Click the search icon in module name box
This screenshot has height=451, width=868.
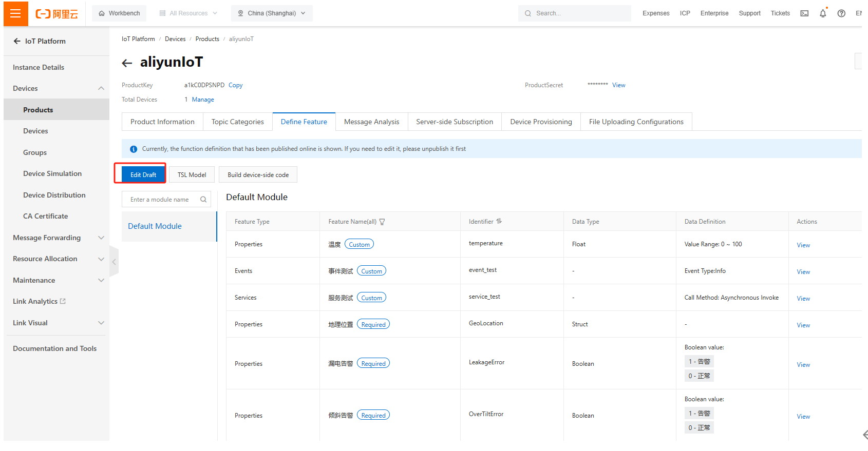(203, 200)
